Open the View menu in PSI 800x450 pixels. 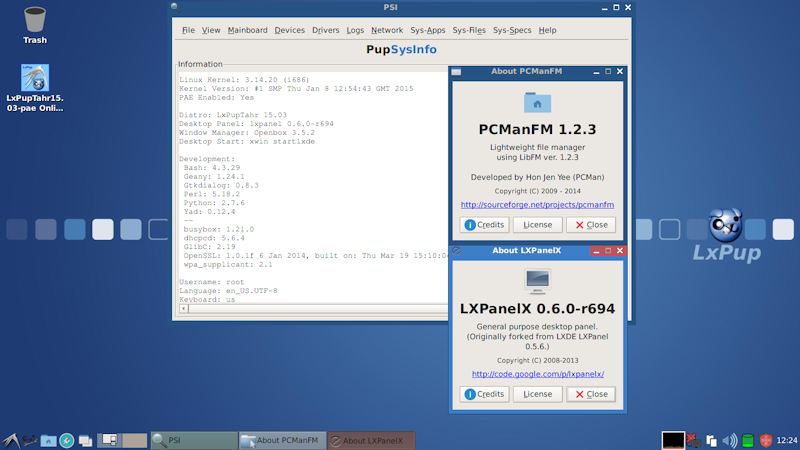pyautogui.click(x=211, y=30)
